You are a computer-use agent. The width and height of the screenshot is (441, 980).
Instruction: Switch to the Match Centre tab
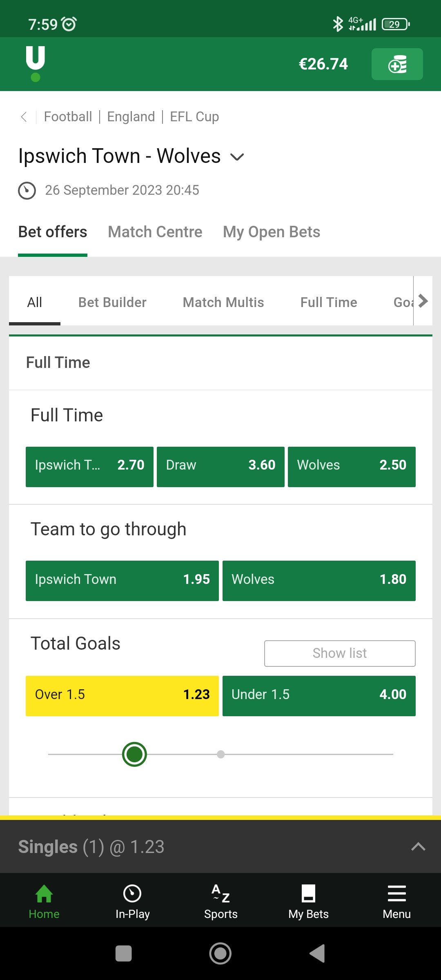click(x=155, y=232)
